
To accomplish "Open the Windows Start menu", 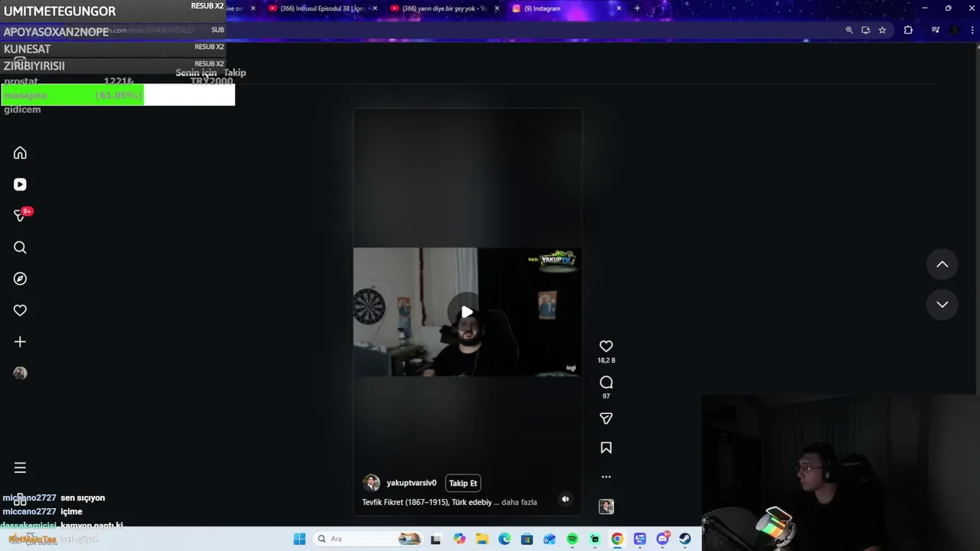I will pos(299,539).
